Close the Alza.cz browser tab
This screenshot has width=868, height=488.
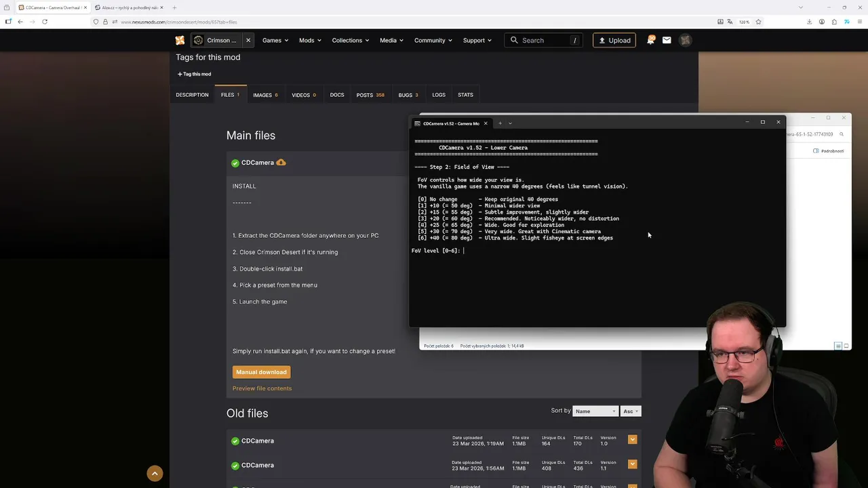[x=161, y=7]
